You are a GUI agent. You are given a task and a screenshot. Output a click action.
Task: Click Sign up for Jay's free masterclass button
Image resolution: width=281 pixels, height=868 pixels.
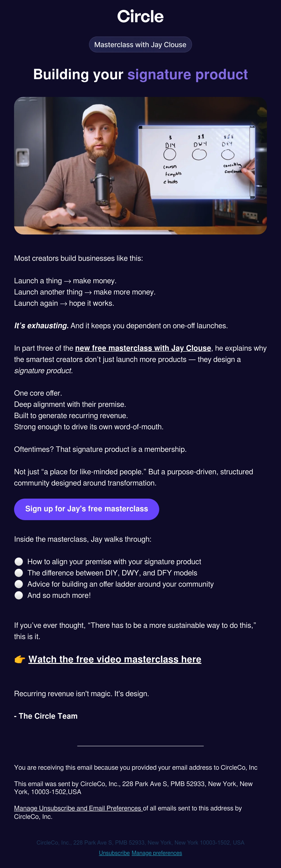87,509
